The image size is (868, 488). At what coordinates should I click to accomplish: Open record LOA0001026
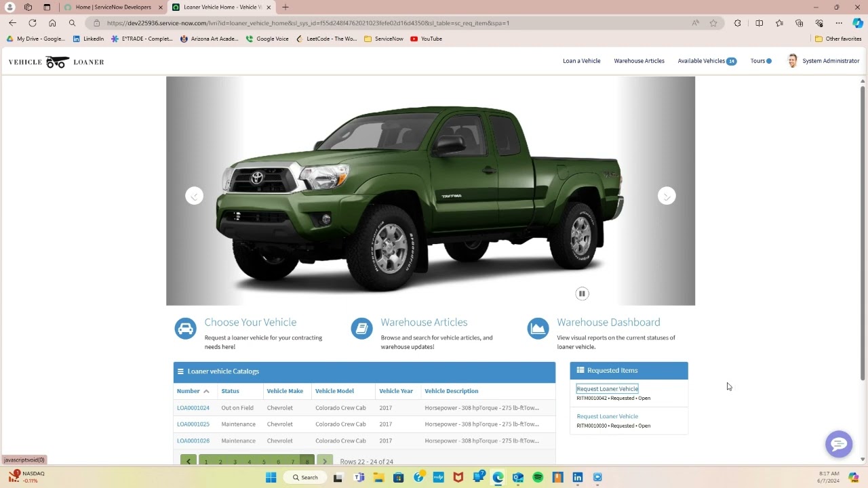193,441
